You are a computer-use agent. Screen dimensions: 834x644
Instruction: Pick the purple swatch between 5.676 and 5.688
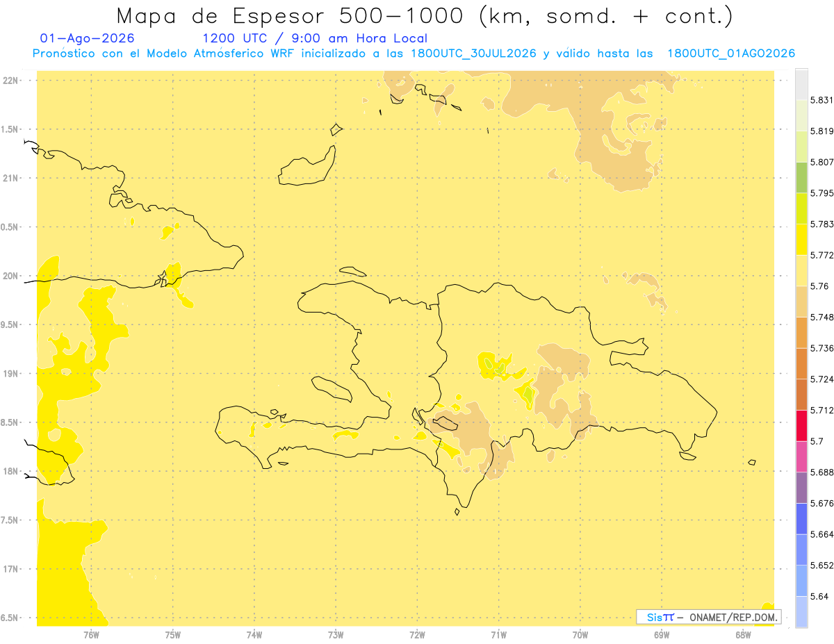click(x=801, y=488)
